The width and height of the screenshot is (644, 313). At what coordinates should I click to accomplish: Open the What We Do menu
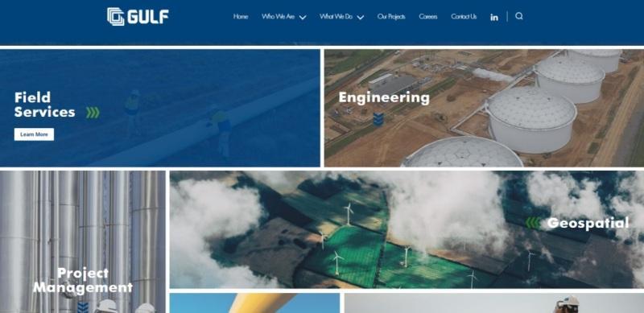click(336, 16)
